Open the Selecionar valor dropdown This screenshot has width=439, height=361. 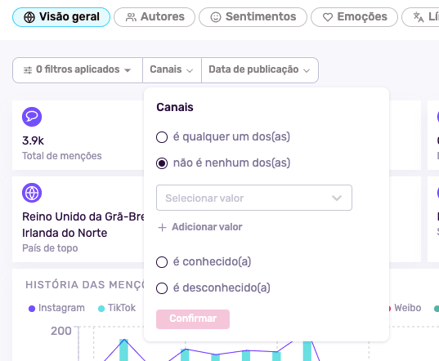coord(254,198)
